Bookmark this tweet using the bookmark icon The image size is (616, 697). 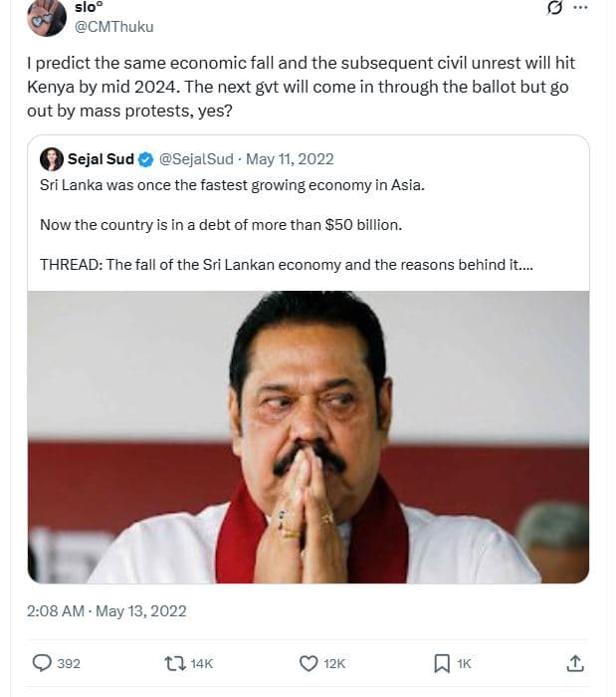tap(442, 662)
